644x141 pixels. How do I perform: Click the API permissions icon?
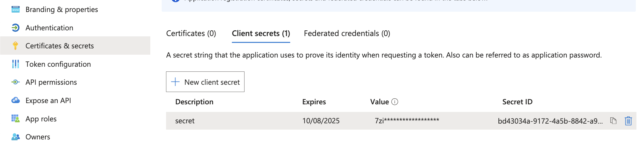click(15, 82)
